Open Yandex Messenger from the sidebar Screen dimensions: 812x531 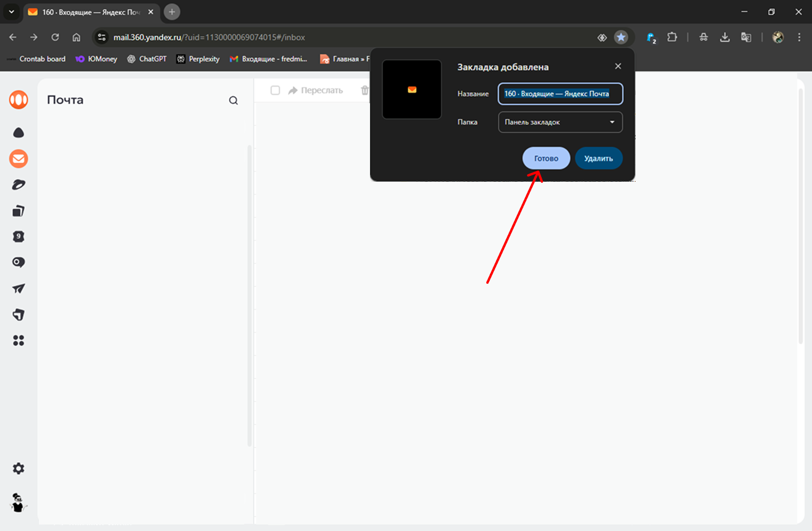[19, 263]
